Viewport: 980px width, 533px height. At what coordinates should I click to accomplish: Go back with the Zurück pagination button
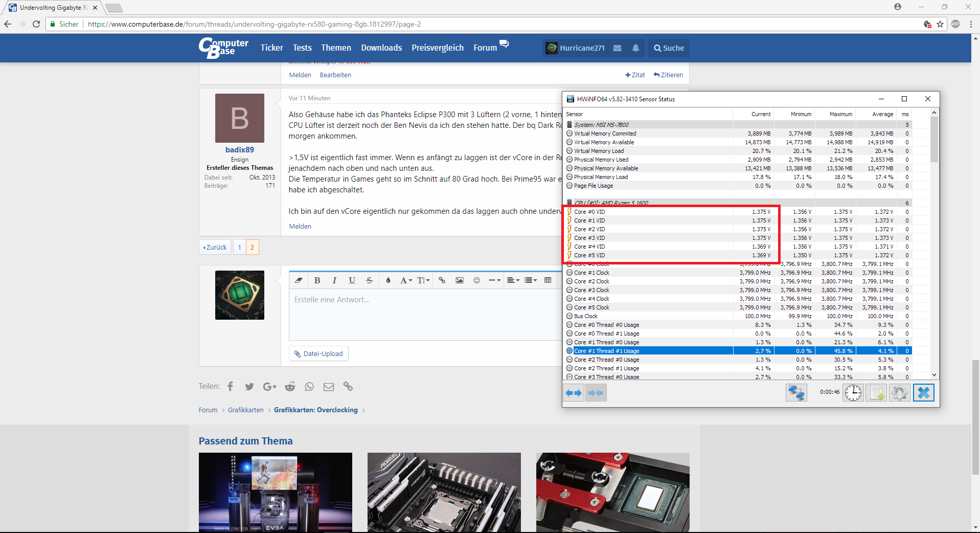[x=215, y=247]
